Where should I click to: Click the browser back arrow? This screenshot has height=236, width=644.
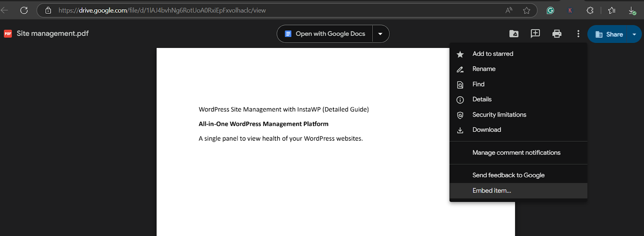(4, 10)
